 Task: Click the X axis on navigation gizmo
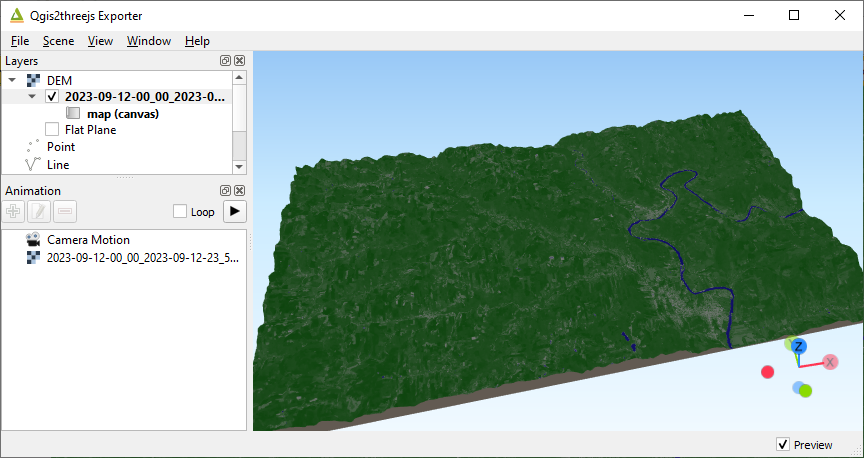tap(829, 361)
